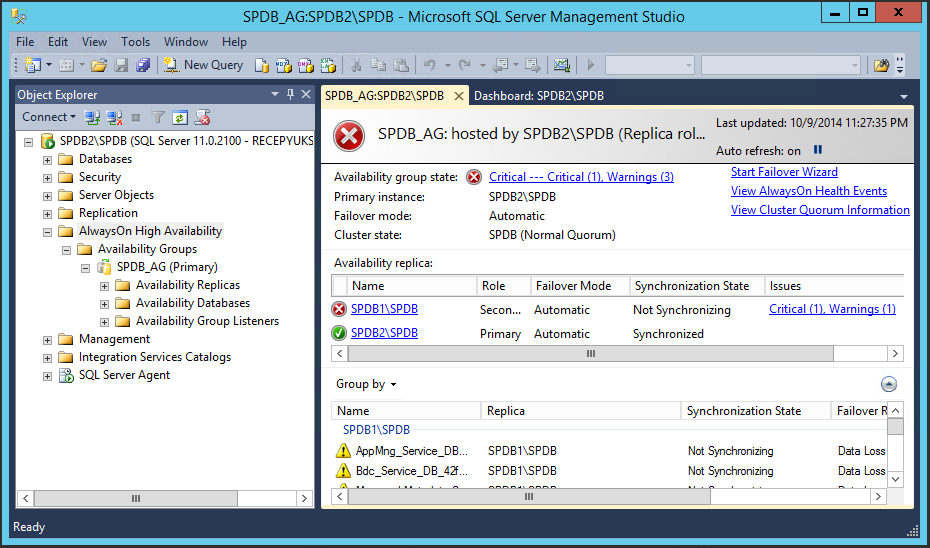
Task: Collapse the Availability Groups node
Action: [x=66, y=250]
